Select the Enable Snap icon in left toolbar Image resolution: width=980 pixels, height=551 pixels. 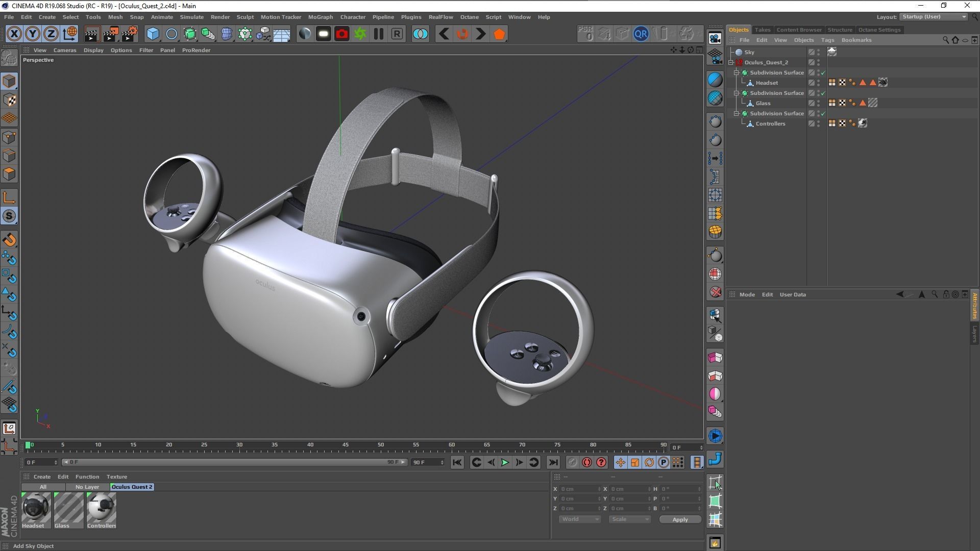point(9,216)
